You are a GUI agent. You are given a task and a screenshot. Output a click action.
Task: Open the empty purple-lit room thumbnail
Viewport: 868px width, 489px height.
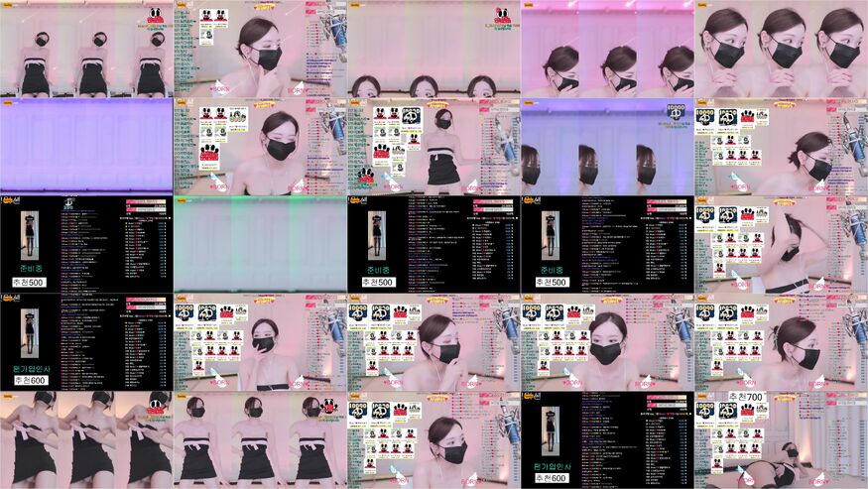point(86,146)
